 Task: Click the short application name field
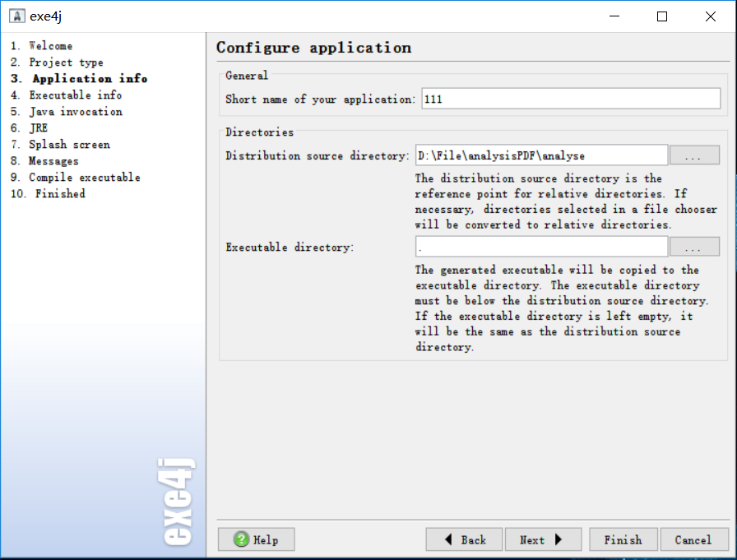(571, 99)
